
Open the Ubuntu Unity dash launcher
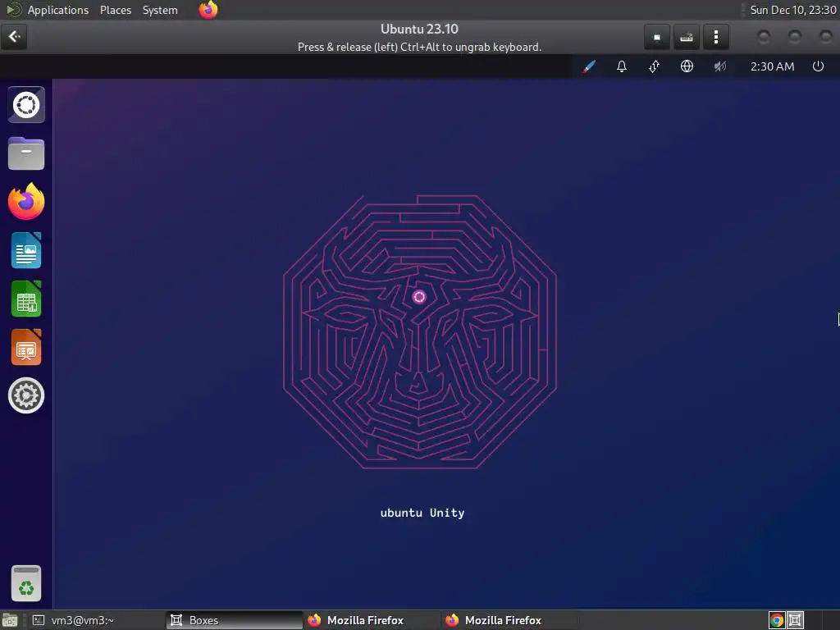pyautogui.click(x=26, y=104)
